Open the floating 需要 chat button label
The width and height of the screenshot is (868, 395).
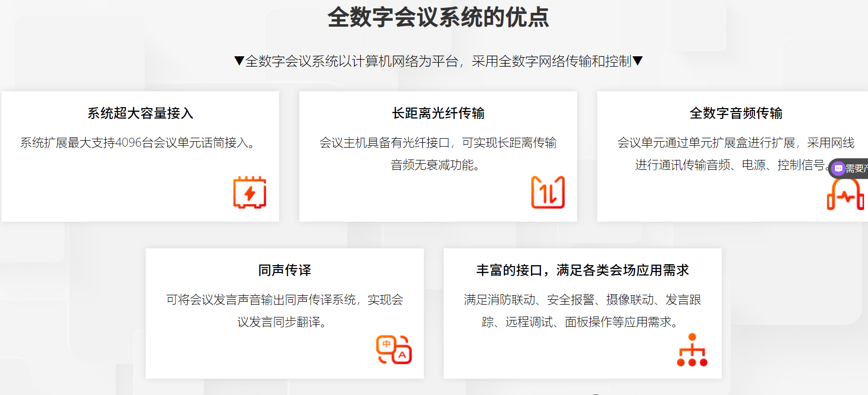857,169
